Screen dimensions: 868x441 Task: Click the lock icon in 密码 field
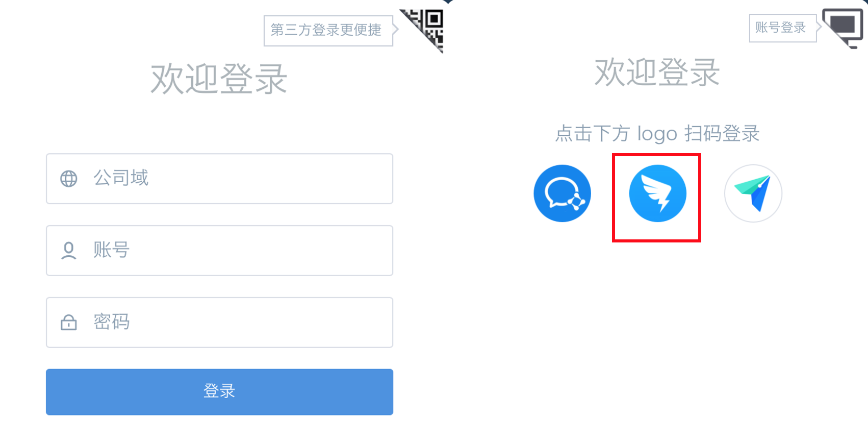[69, 323]
